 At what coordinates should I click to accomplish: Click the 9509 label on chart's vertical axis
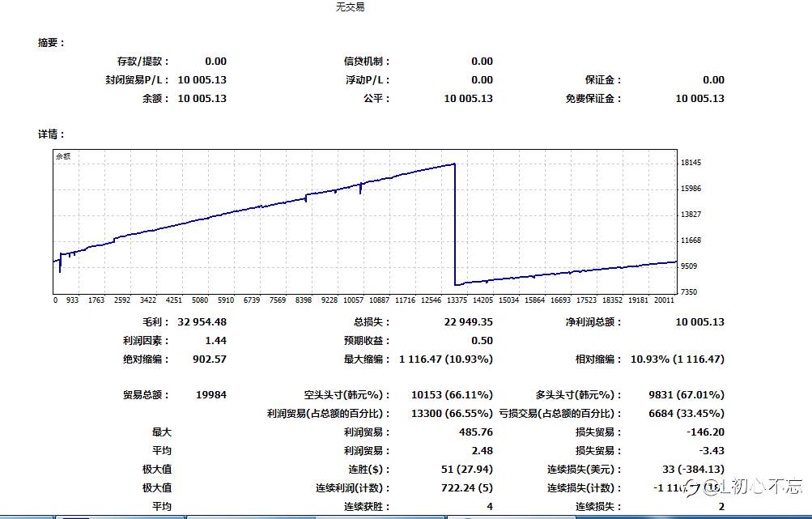[x=689, y=266]
